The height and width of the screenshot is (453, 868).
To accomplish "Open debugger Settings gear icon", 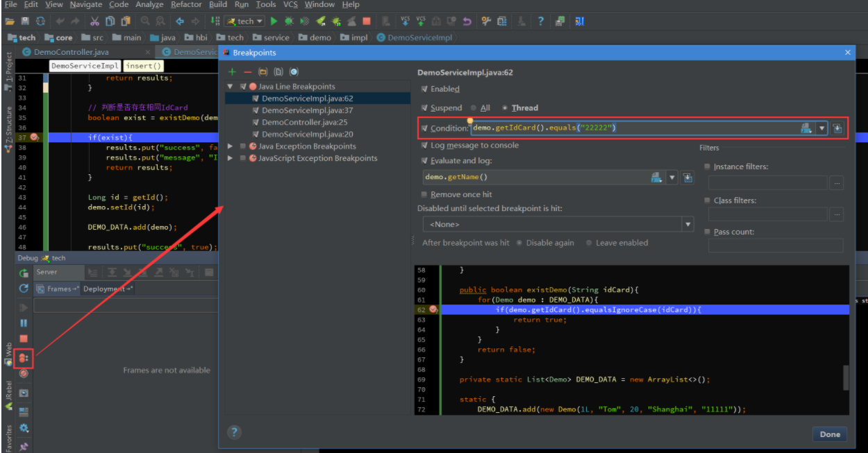I will pos(24,429).
